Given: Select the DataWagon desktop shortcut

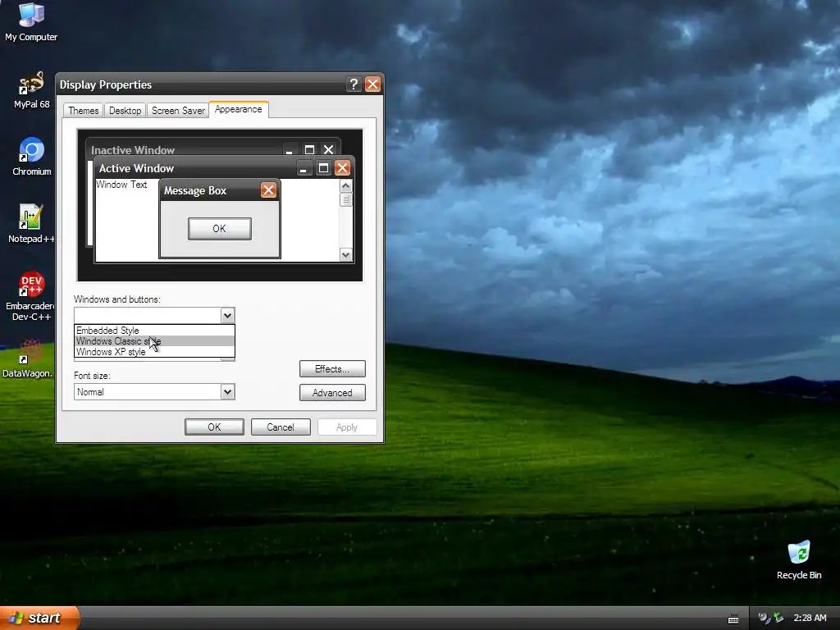Looking at the screenshot, I should point(28,359).
